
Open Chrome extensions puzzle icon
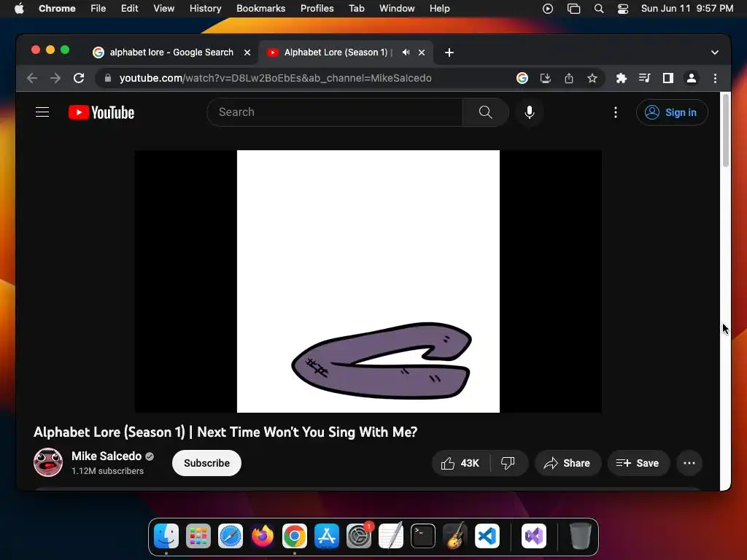point(622,78)
